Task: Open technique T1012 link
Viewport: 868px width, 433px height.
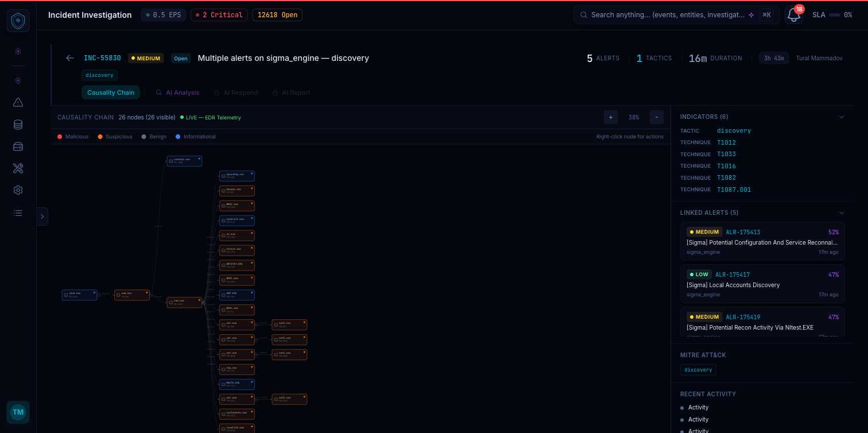Action: coord(726,142)
